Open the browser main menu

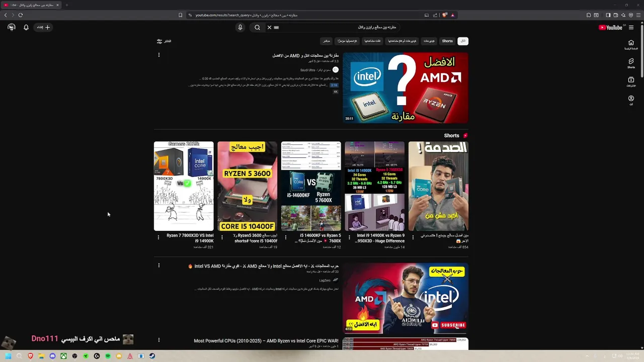[x=638, y=15]
